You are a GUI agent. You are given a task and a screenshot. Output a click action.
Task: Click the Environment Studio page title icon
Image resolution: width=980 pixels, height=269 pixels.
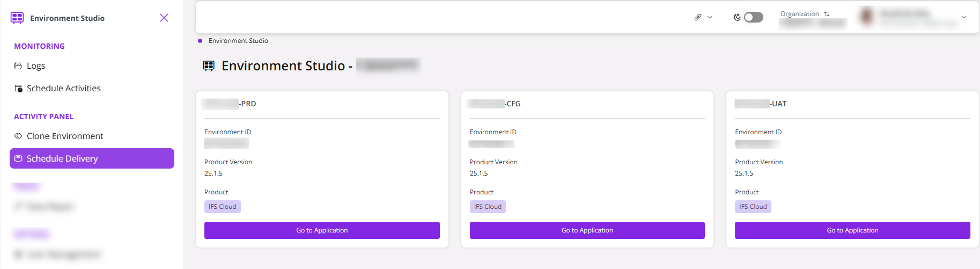209,66
